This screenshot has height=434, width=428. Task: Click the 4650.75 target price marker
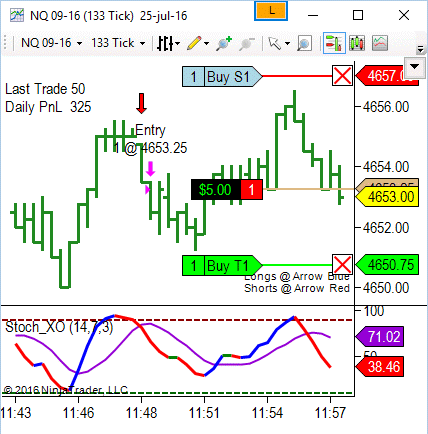tap(387, 265)
